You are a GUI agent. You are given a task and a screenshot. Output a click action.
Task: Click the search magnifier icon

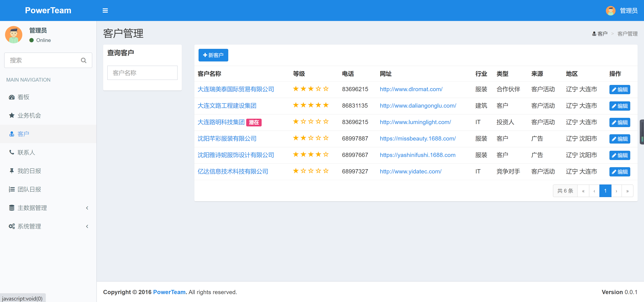pos(84,60)
